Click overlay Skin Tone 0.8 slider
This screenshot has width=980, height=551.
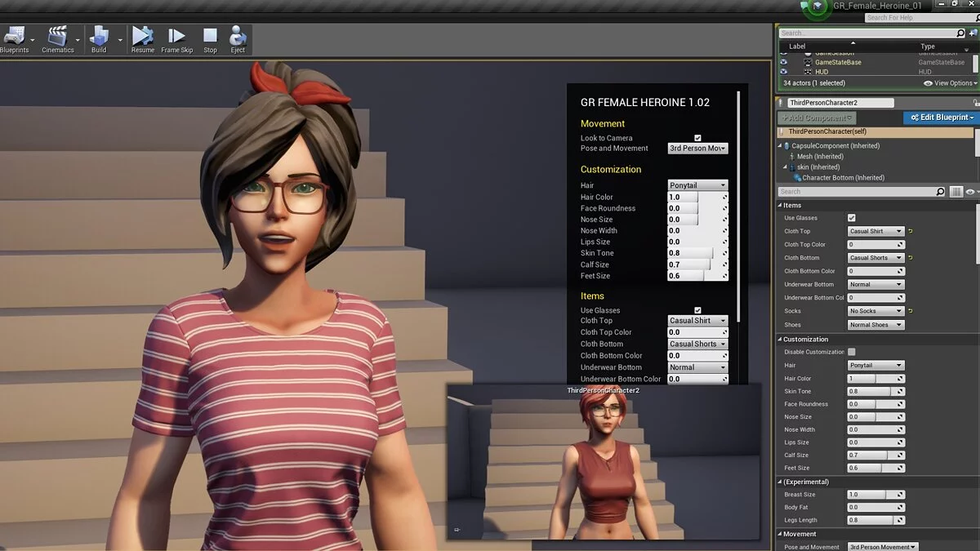tap(697, 253)
